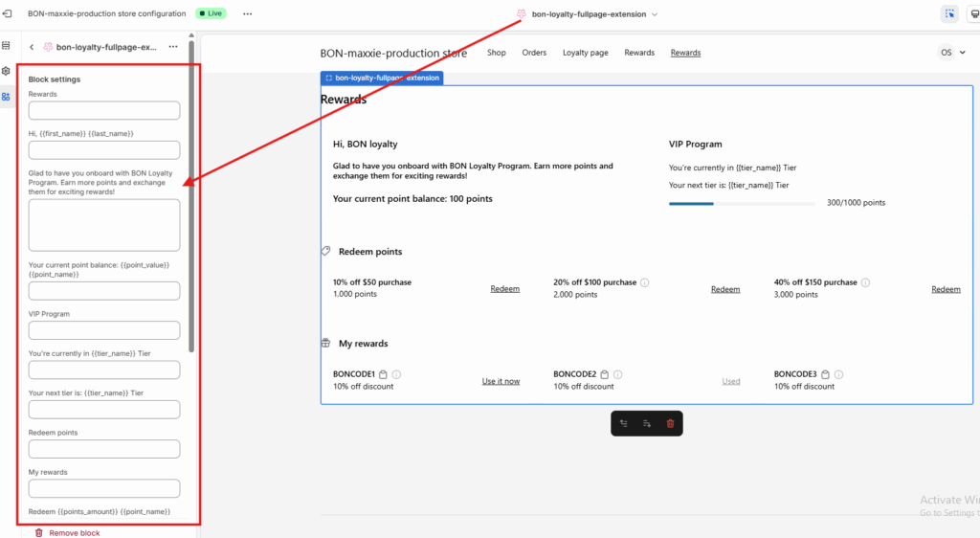
Task: Focus the Hi first_name last_name input
Action: click(104, 150)
